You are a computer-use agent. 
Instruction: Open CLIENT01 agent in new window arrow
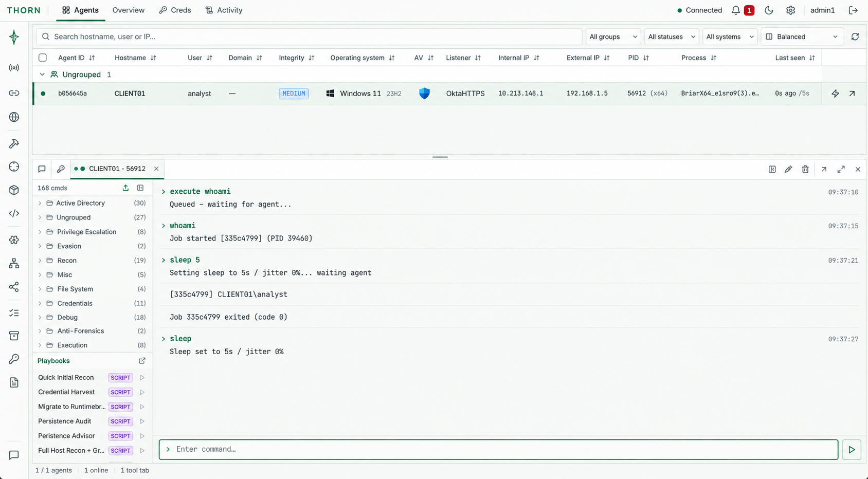click(x=852, y=94)
